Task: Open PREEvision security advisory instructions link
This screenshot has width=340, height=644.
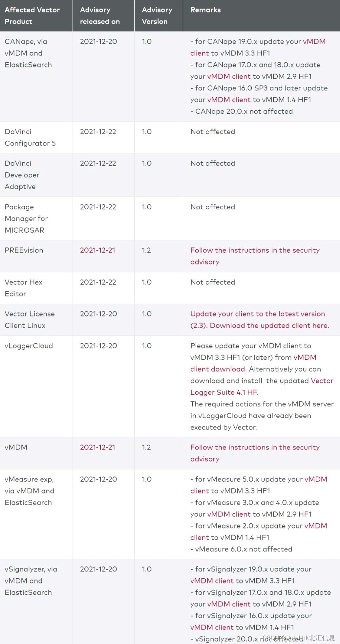Action: [x=255, y=256]
